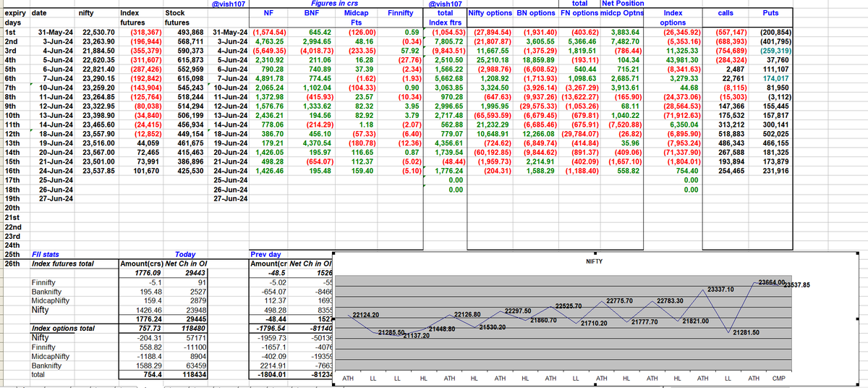Image resolution: width=868 pixels, height=388 pixels.
Task: Select the 'midcp Optns' column header
Action: tap(622, 13)
